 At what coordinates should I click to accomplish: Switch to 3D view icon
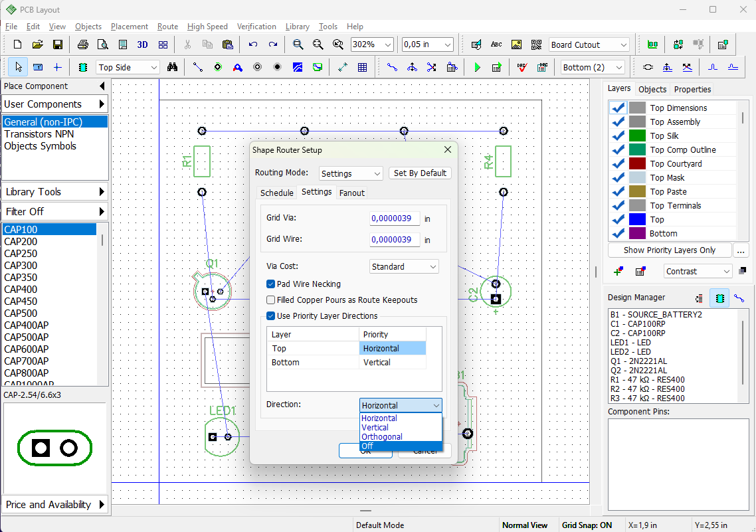tap(142, 44)
